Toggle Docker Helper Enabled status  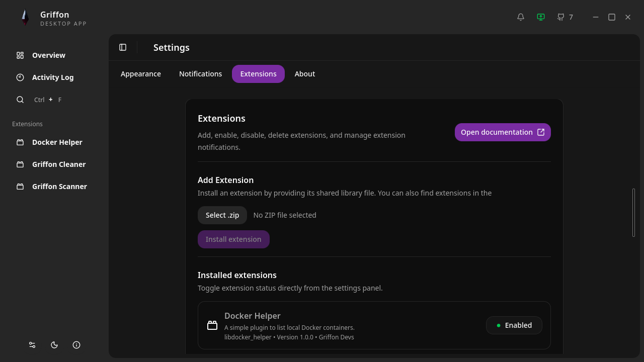pyautogui.click(x=514, y=325)
